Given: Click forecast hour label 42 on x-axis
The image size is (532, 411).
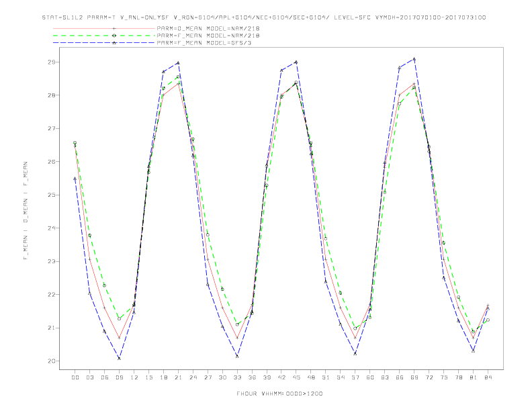Looking at the screenshot, I should [281, 377].
